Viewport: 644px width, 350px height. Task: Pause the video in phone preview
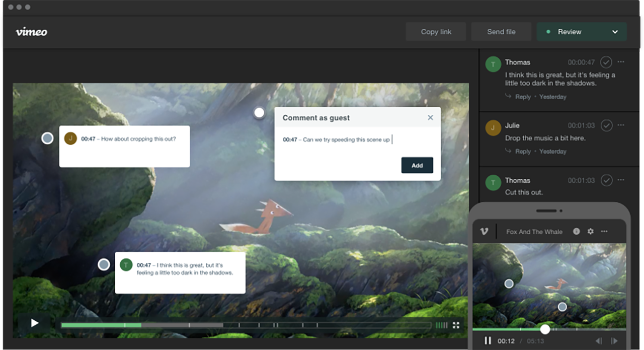coord(488,341)
